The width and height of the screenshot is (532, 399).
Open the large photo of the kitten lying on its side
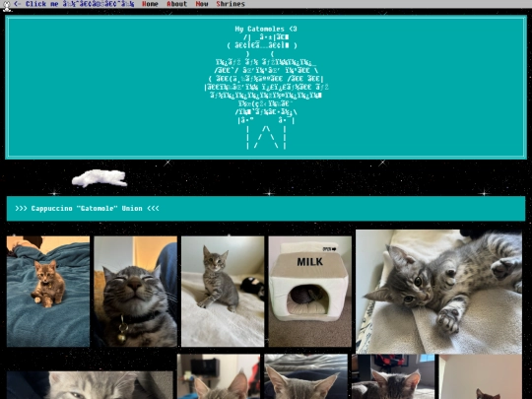tap(438, 292)
